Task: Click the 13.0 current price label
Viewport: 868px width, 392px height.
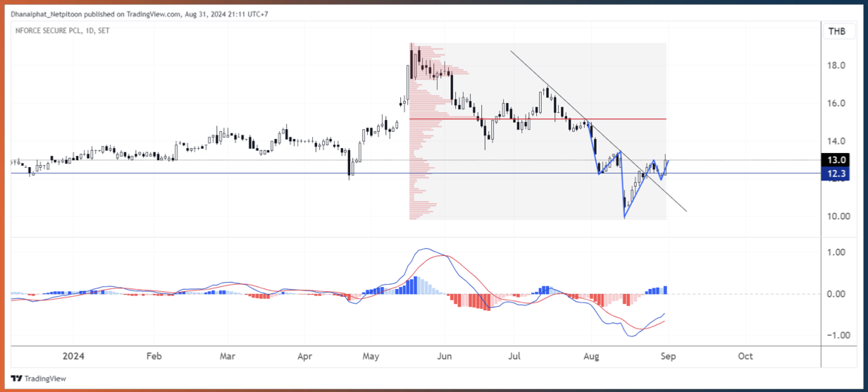Action: pyautogui.click(x=837, y=160)
